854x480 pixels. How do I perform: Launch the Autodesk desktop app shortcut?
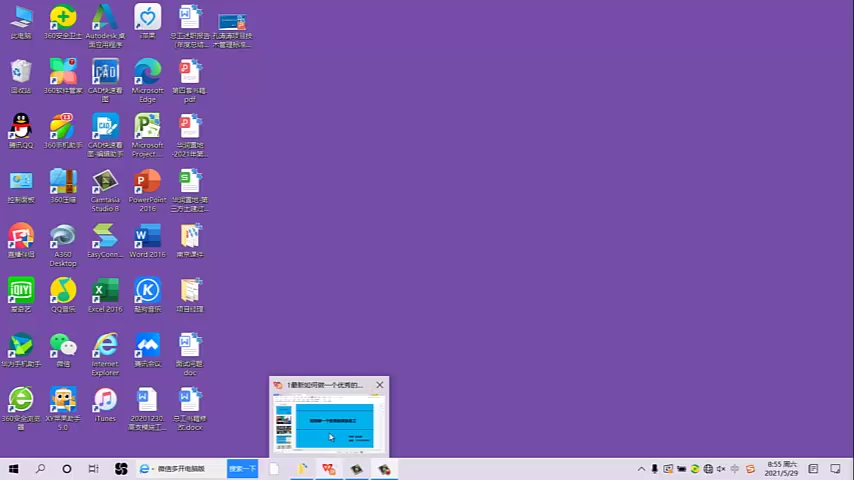[x=105, y=26]
